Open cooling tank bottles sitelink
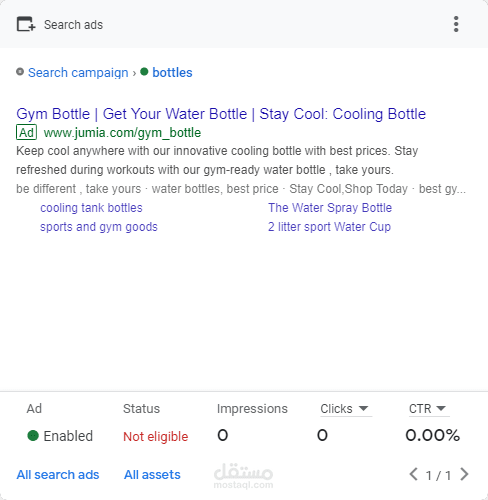488x500 pixels. pos(91,208)
